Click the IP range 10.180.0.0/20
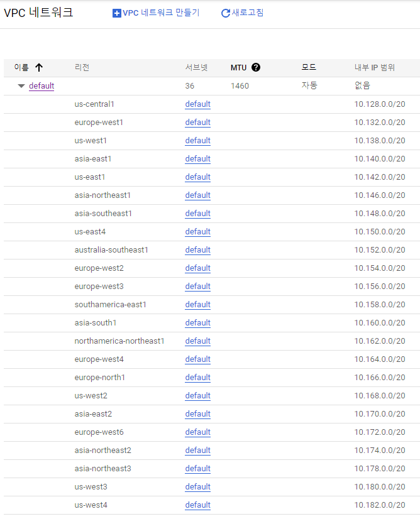 click(380, 486)
